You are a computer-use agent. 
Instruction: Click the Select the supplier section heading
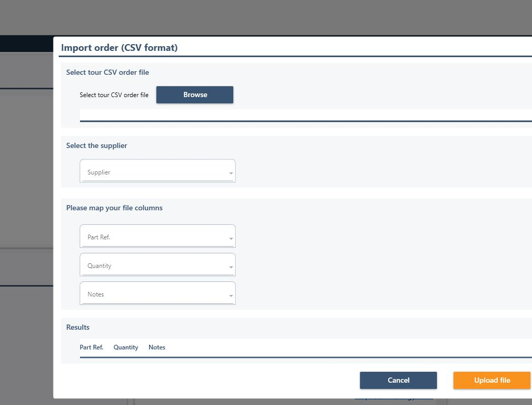coord(97,145)
